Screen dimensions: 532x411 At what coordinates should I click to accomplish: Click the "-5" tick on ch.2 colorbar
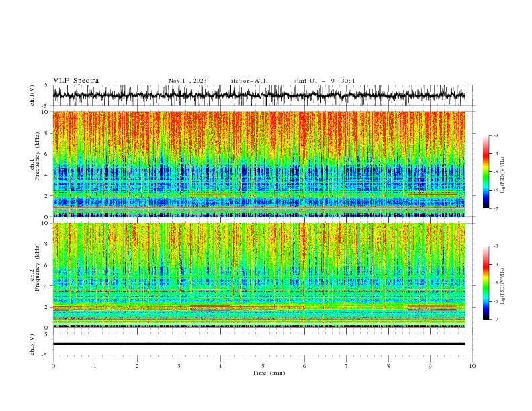pyautogui.click(x=495, y=283)
